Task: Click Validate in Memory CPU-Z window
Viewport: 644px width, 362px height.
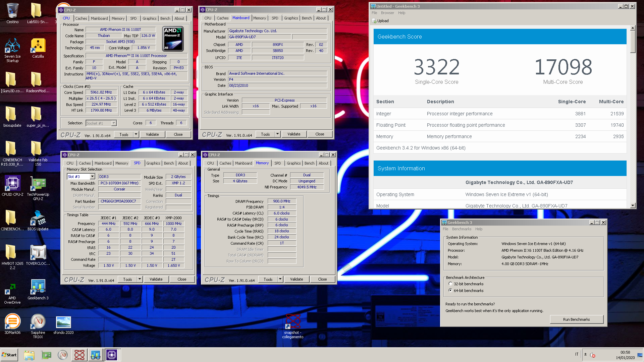Action: 297,279
